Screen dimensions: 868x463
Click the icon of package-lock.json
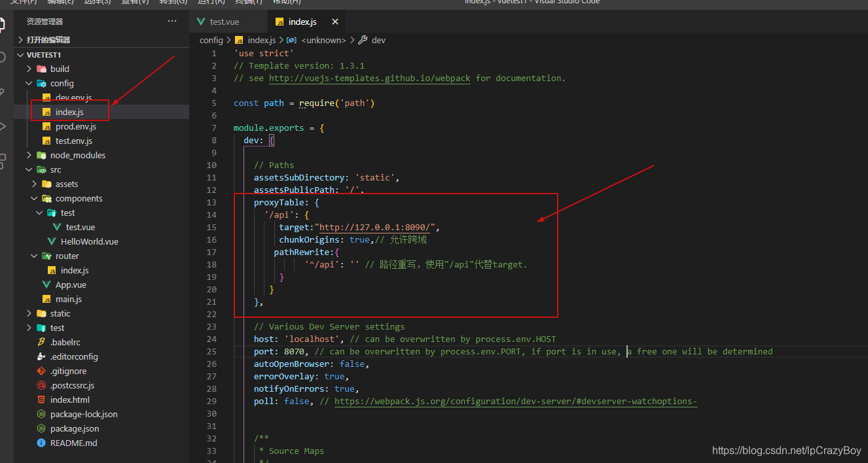point(41,414)
